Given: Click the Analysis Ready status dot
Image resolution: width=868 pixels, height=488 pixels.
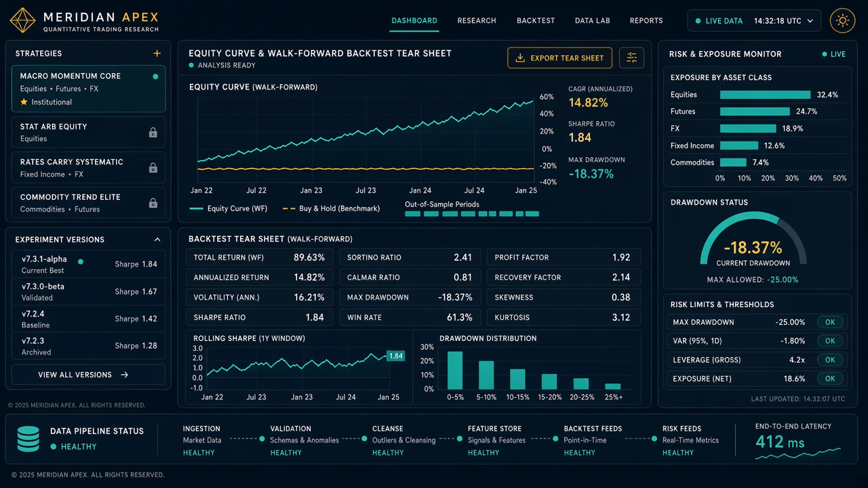Looking at the screenshot, I should tap(192, 66).
